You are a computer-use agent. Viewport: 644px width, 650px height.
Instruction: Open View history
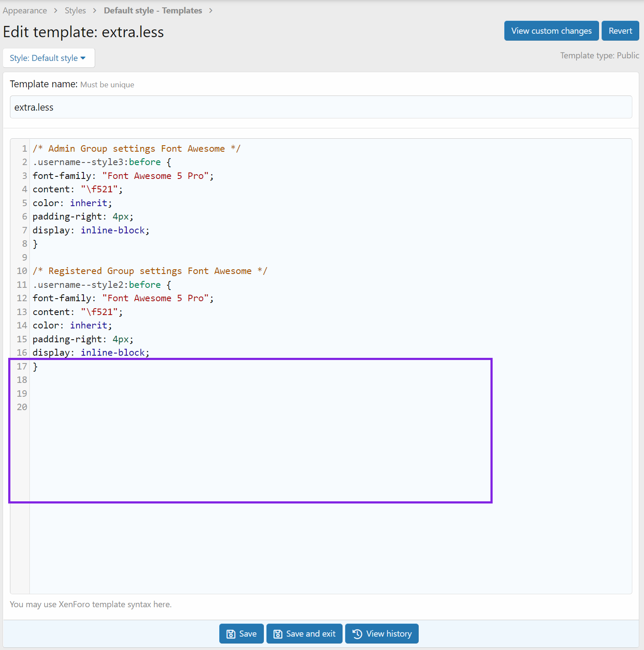(x=382, y=634)
